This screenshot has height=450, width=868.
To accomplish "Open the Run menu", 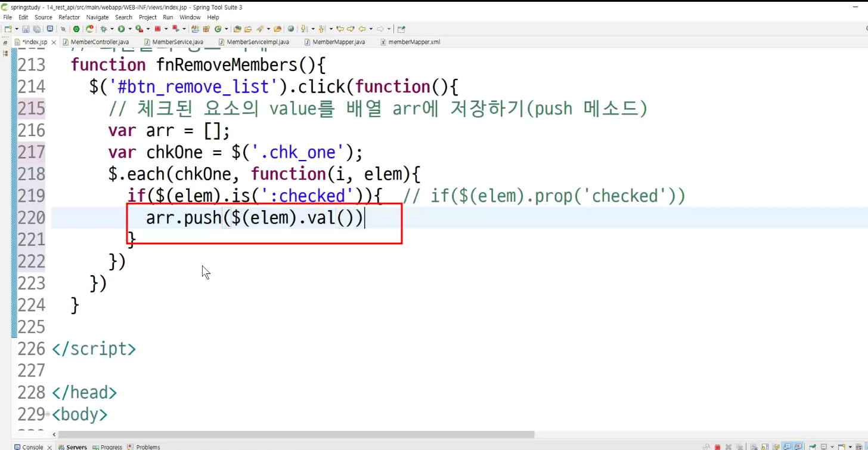I will [168, 17].
